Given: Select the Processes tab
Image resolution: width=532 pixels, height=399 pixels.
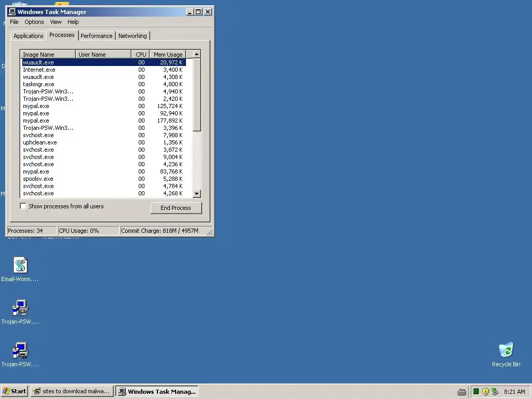Looking at the screenshot, I should pyautogui.click(x=62, y=35).
